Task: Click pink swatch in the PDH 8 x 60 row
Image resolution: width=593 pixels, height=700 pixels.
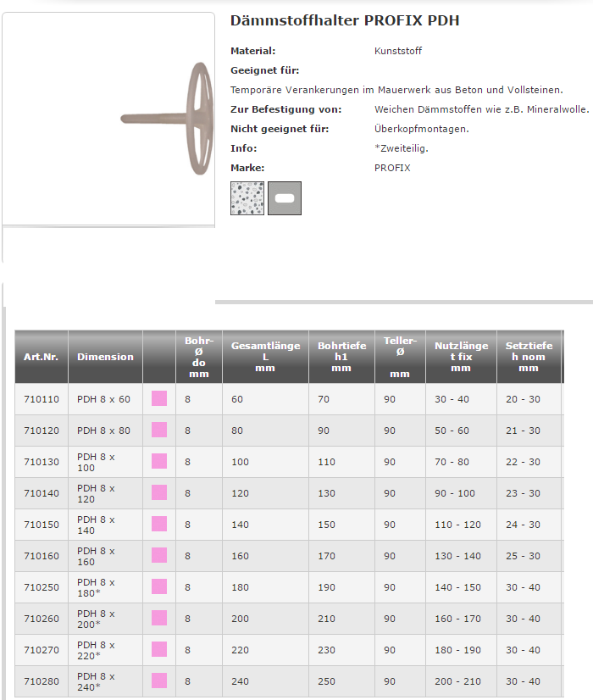Action: (159, 399)
